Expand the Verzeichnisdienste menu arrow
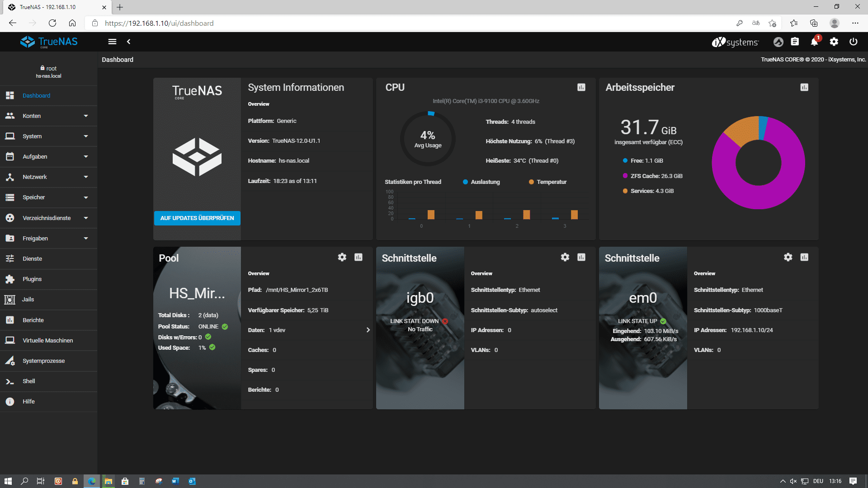Screen dimensions: 868x488 click(x=86, y=218)
